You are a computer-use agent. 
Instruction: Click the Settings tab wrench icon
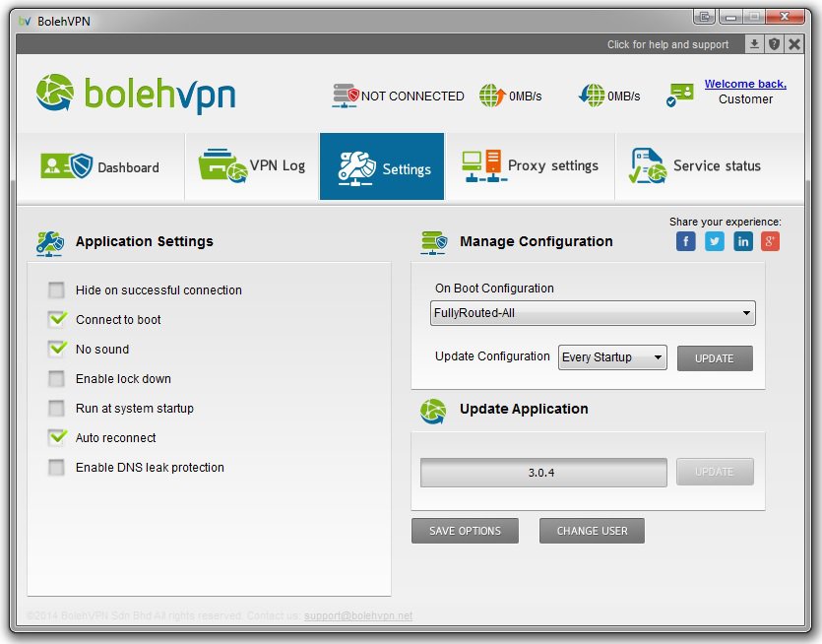coord(356,168)
